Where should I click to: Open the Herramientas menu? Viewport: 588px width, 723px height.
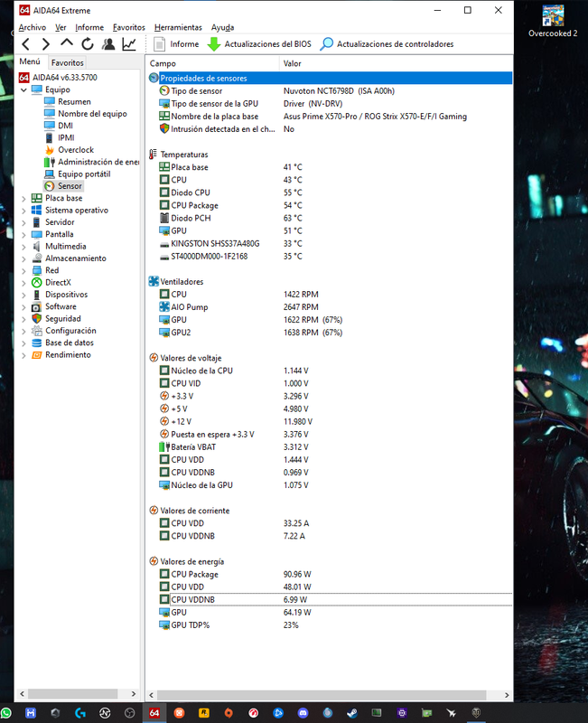(178, 28)
